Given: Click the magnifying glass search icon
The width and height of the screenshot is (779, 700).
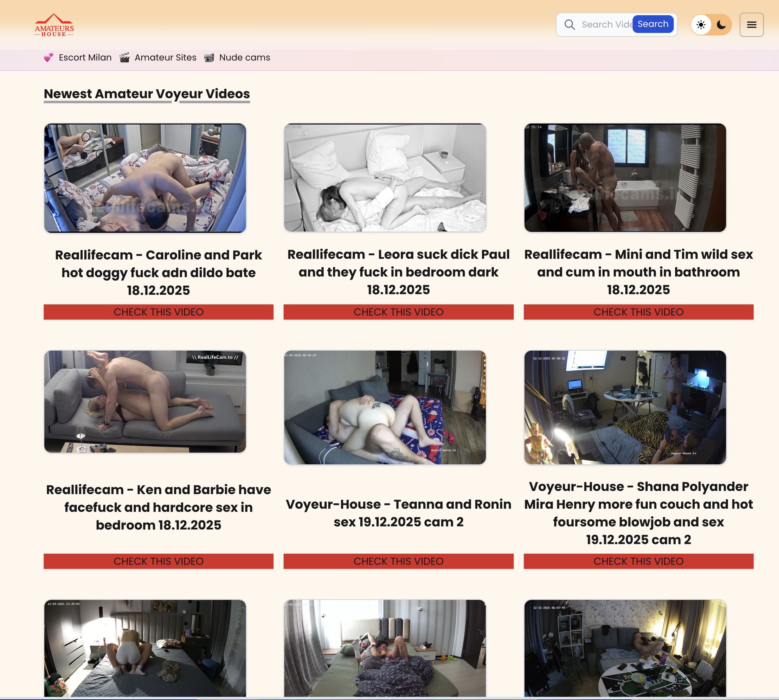Looking at the screenshot, I should 569,25.
